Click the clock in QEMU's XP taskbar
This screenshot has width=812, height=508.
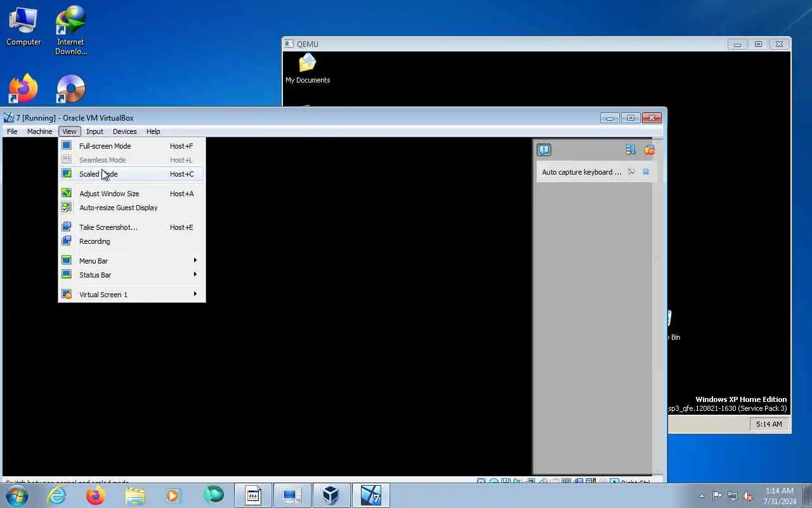[x=769, y=424]
